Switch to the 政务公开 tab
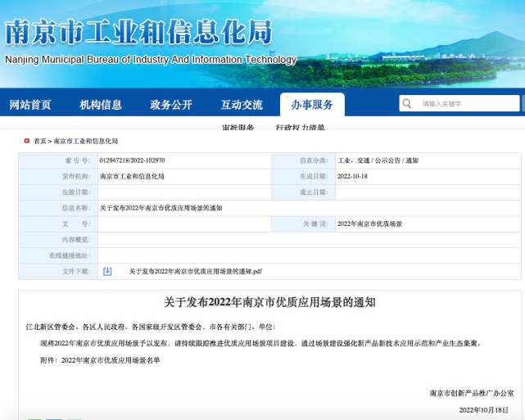Screen dimensions: 525x420 coord(171,105)
